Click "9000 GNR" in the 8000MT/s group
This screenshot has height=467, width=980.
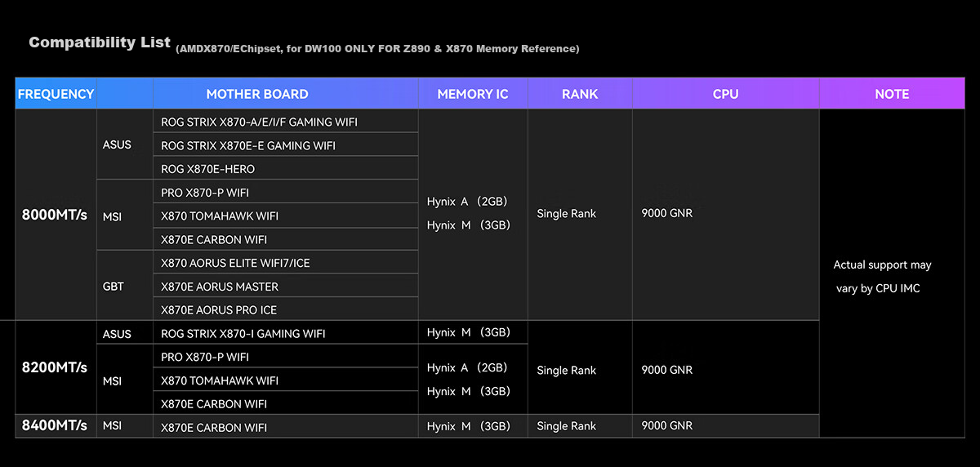[667, 213]
